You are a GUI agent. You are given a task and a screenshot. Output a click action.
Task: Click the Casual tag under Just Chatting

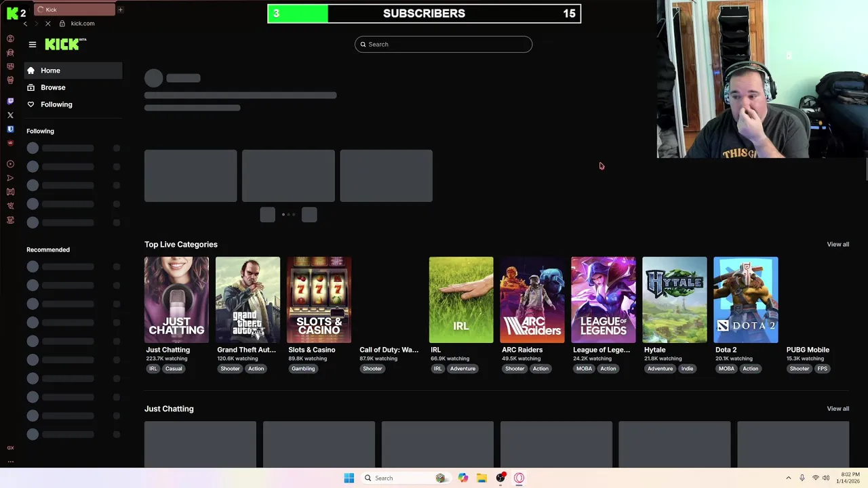[x=174, y=369]
